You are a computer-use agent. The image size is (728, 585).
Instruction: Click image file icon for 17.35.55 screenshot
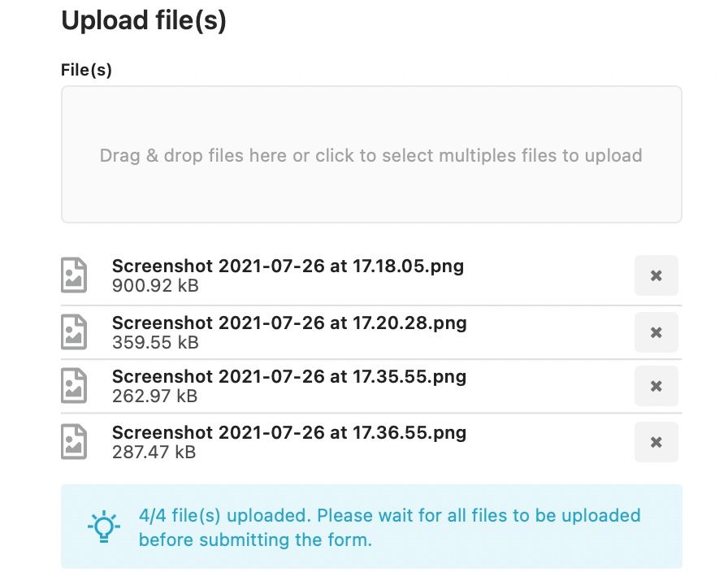75,386
